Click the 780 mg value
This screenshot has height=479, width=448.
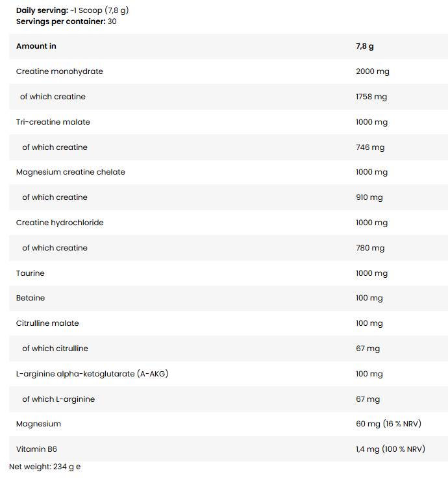click(369, 248)
